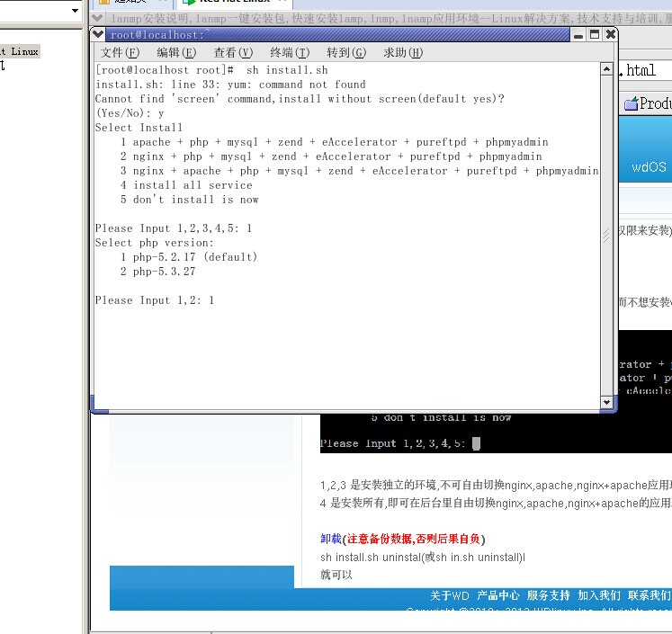Viewport: 672px width, 634px height.
Task: Click the Products icon on the web page
Action: 631,103
